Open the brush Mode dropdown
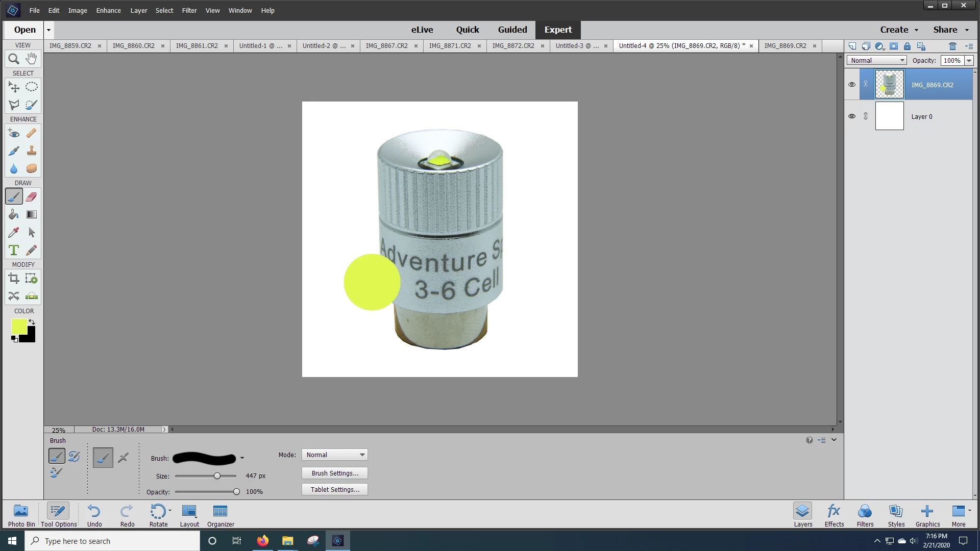 [x=335, y=455]
